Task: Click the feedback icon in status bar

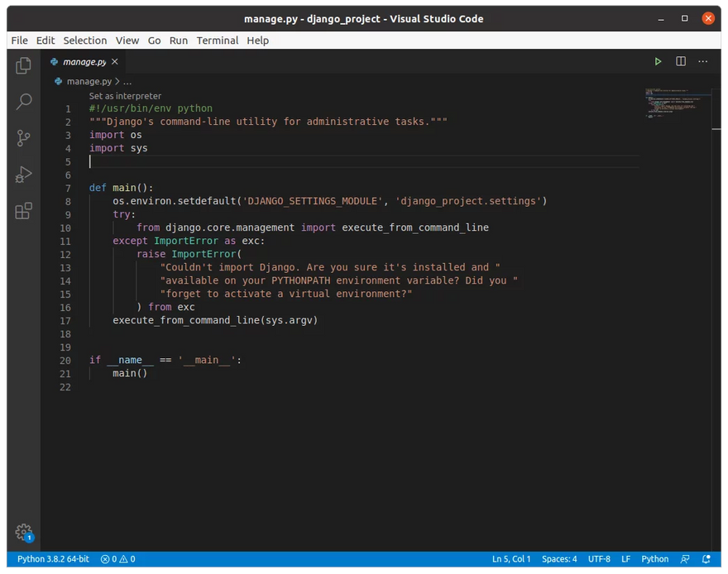Action: [685, 559]
